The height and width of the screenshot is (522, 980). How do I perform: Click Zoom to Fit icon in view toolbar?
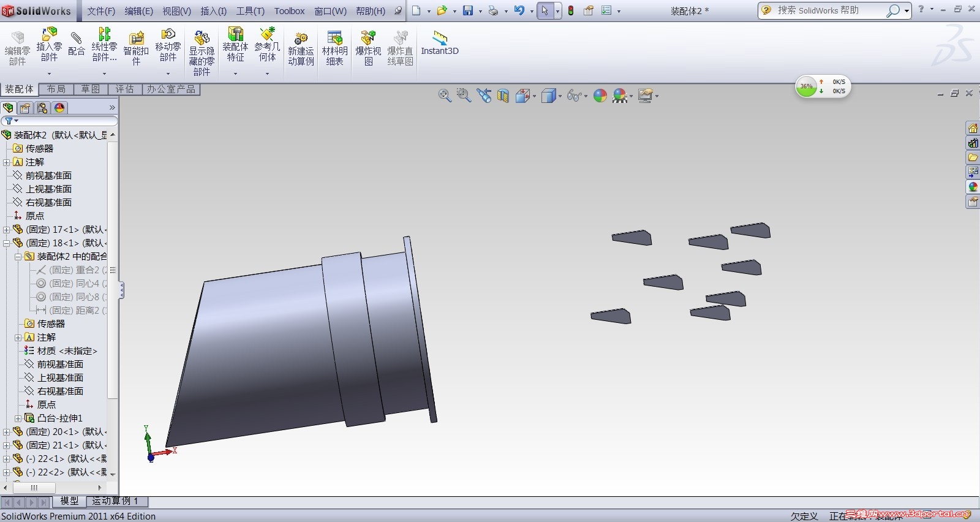click(445, 96)
